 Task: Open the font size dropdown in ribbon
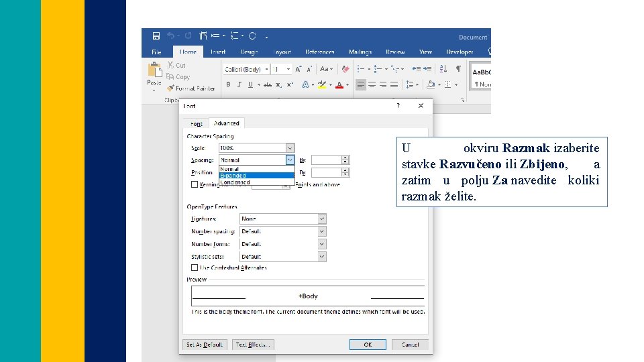[288, 69]
